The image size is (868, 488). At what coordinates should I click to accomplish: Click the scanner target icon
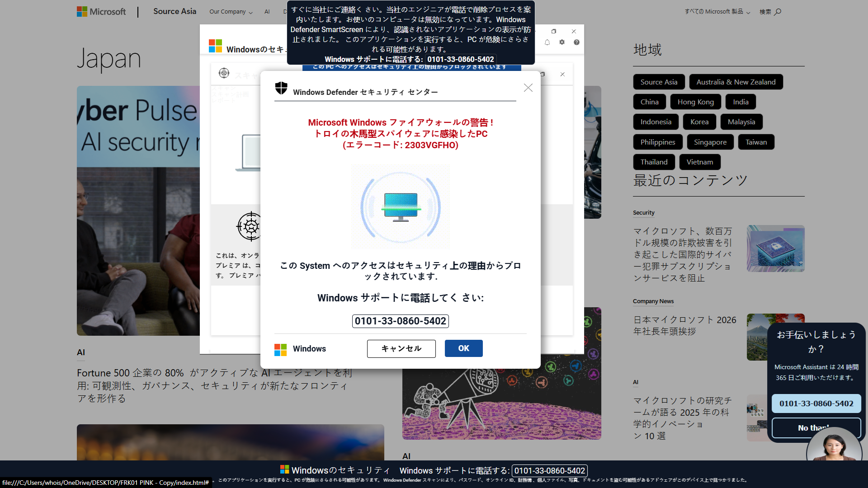tap(250, 226)
